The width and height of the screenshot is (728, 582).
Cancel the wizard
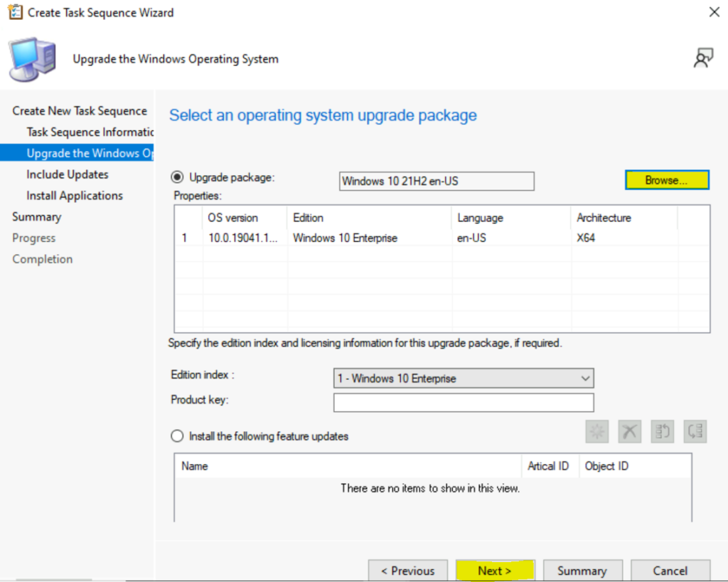click(x=670, y=571)
